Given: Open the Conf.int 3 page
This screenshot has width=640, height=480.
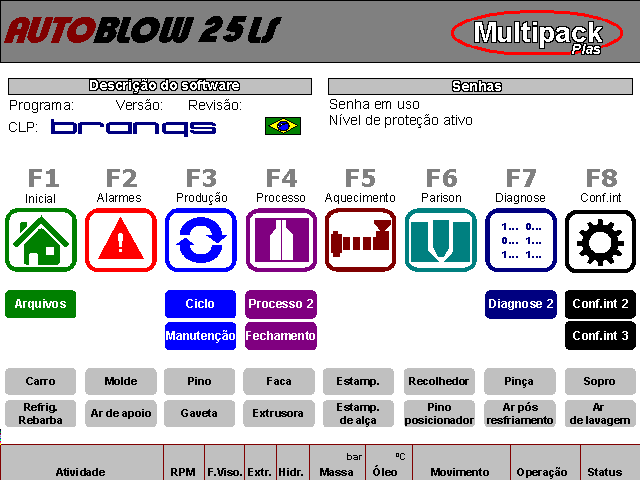Looking at the screenshot, I should 600,336.
